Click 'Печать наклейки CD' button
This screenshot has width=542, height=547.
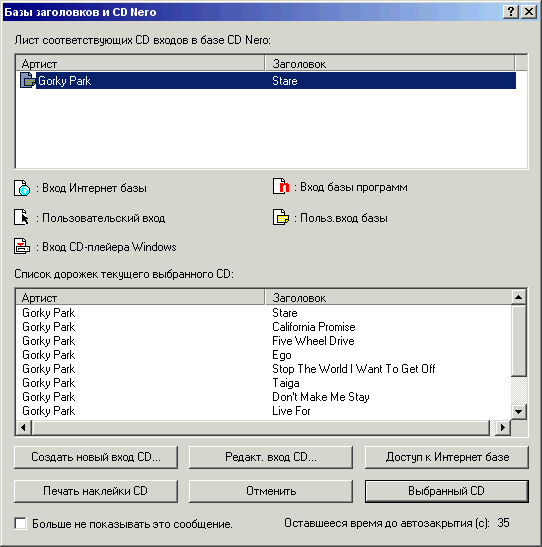pos(96,491)
